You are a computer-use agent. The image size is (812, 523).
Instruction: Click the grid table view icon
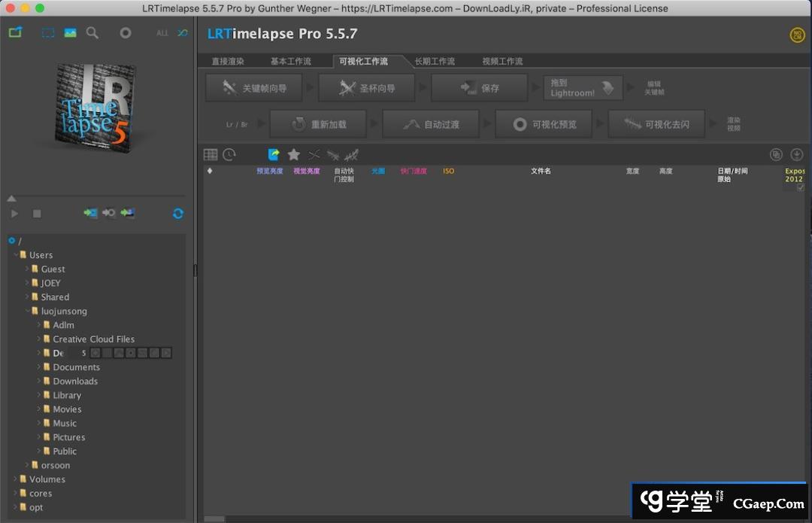click(x=211, y=154)
